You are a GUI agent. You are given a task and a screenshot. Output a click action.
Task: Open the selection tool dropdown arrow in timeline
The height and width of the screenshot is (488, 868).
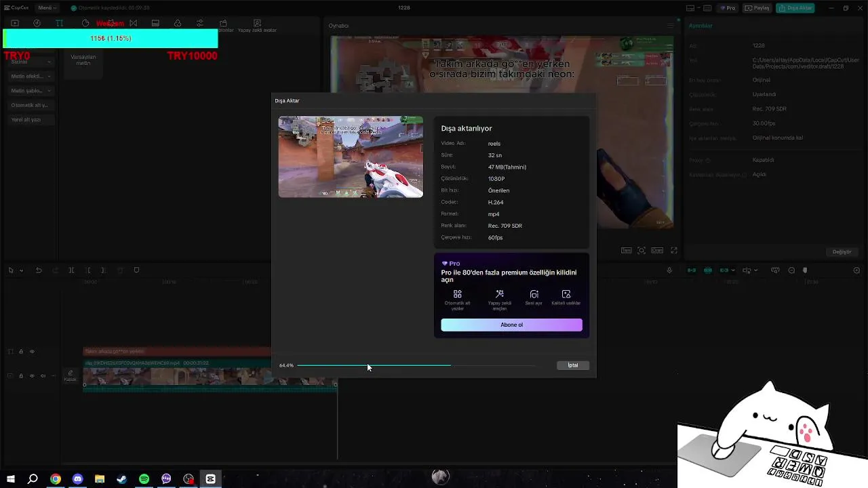pyautogui.click(x=22, y=270)
